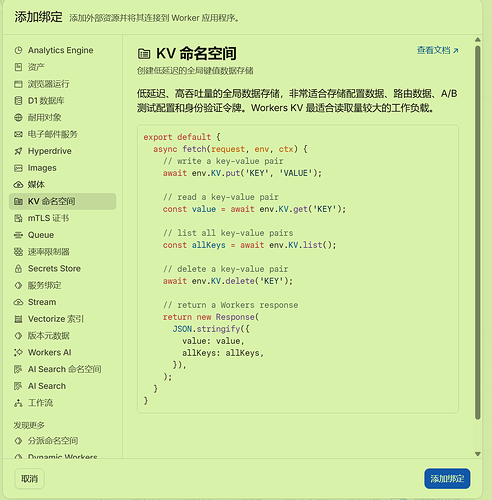Click the 浏览器运行 browser icon
This screenshot has height=500, width=492.
(x=18, y=84)
